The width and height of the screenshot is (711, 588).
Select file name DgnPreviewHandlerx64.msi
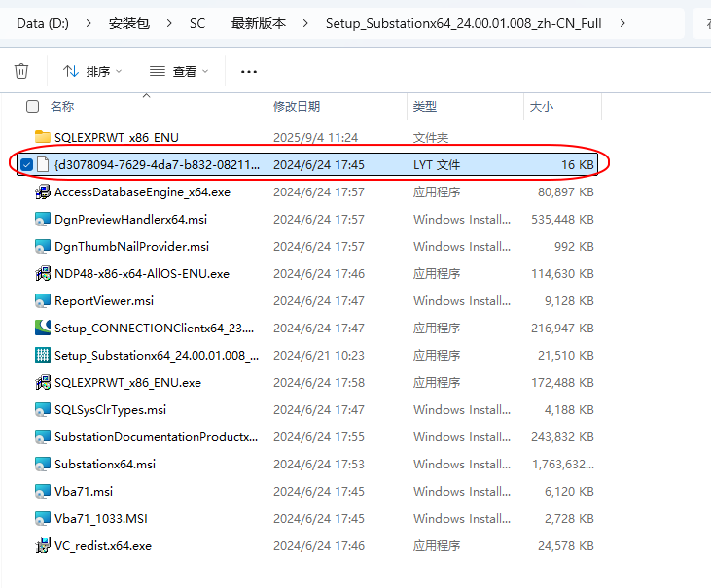pyautogui.click(x=130, y=220)
